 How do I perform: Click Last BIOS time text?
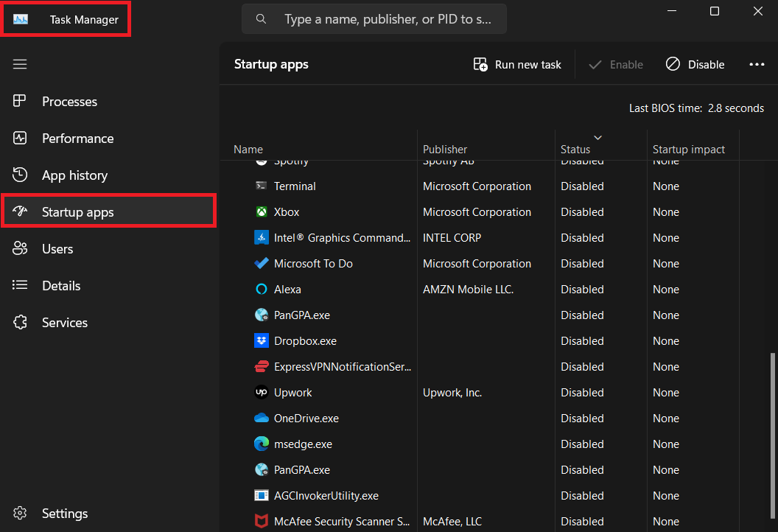696,108
